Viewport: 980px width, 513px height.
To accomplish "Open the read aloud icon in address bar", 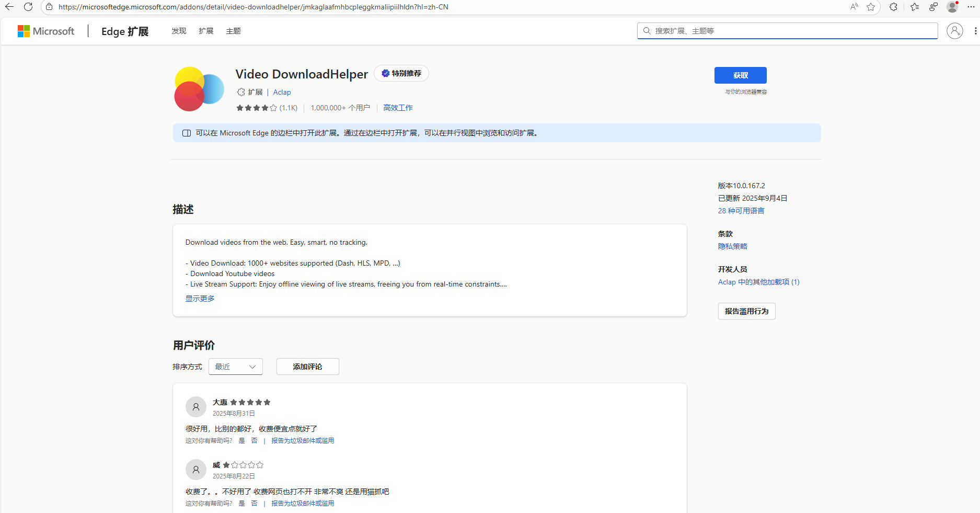I will (854, 7).
